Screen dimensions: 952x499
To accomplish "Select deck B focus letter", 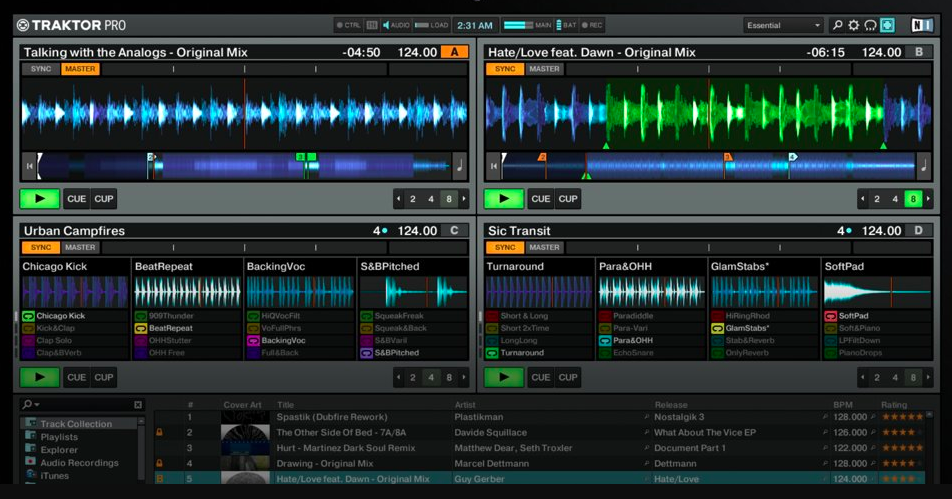I will 919,52.
